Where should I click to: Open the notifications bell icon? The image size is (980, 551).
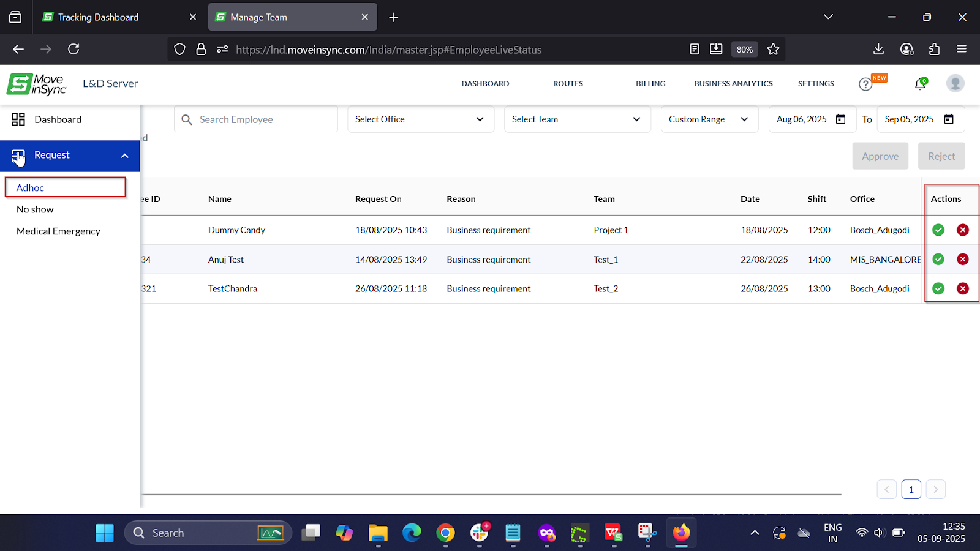pos(919,84)
